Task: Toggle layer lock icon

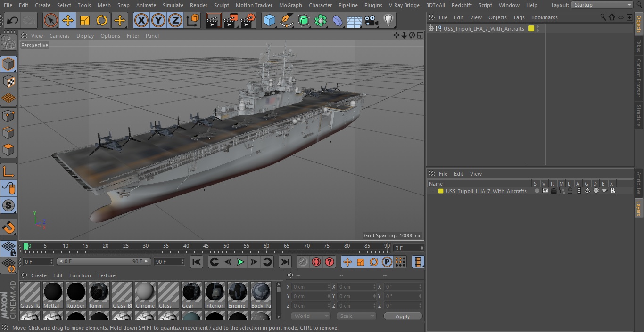Action: (x=570, y=191)
